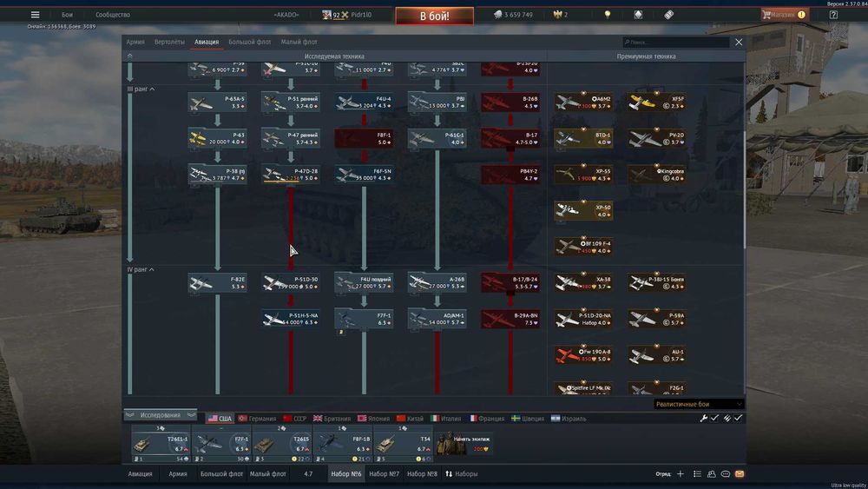Image resolution: width=868 pixels, height=489 pixels.
Task: Select the Bf 109 F-4 premium card
Action: click(583, 247)
